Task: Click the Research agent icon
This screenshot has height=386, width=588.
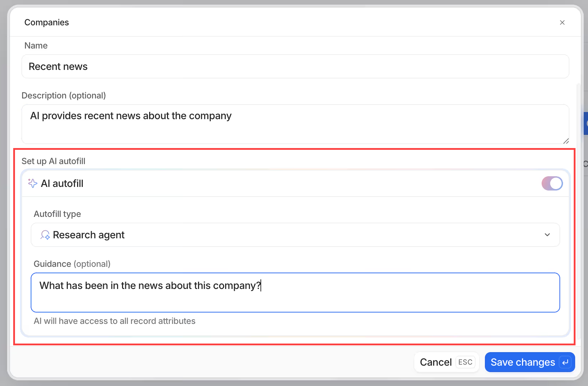Action: coord(45,235)
